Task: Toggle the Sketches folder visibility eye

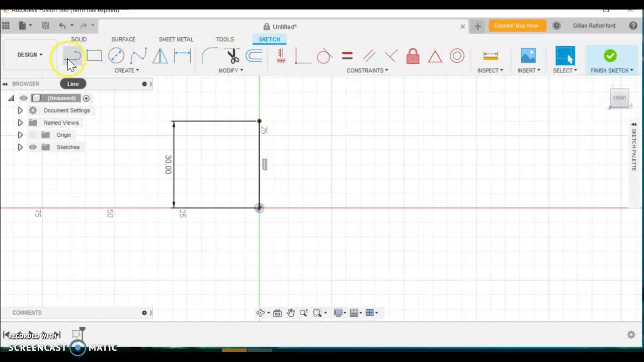Action: click(x=33, y=147)
